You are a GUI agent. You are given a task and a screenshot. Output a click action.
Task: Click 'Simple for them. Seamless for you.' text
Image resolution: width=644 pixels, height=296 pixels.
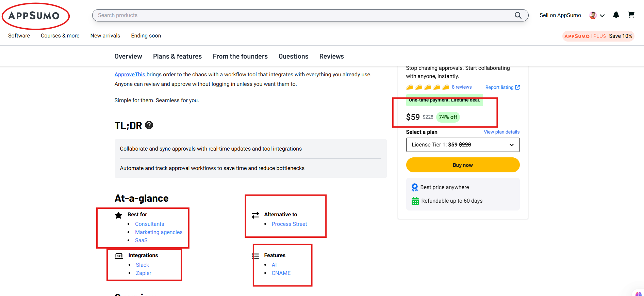[x=157, y=100]
